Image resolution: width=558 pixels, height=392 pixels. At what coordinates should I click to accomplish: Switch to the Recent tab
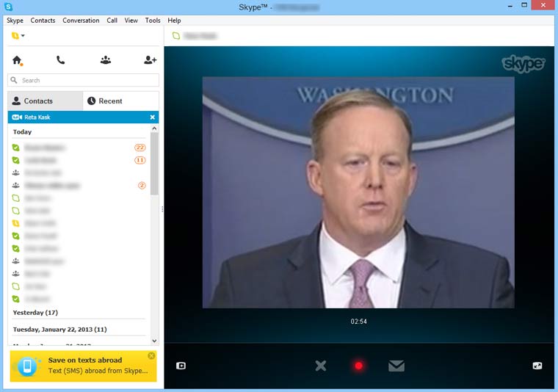121,101
